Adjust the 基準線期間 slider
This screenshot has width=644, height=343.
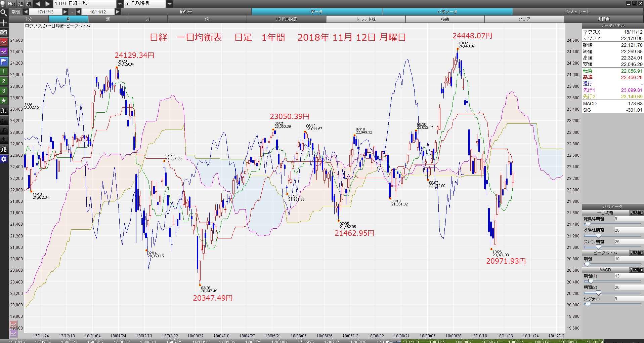613,236
